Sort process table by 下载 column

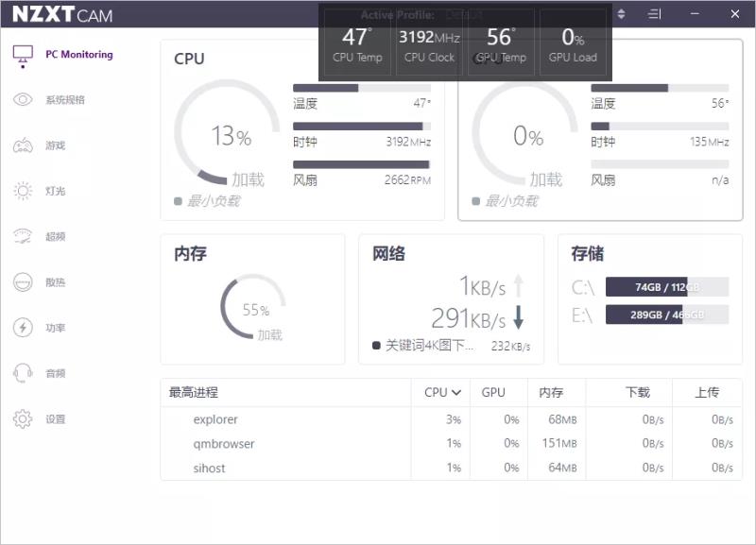point(637,392)
